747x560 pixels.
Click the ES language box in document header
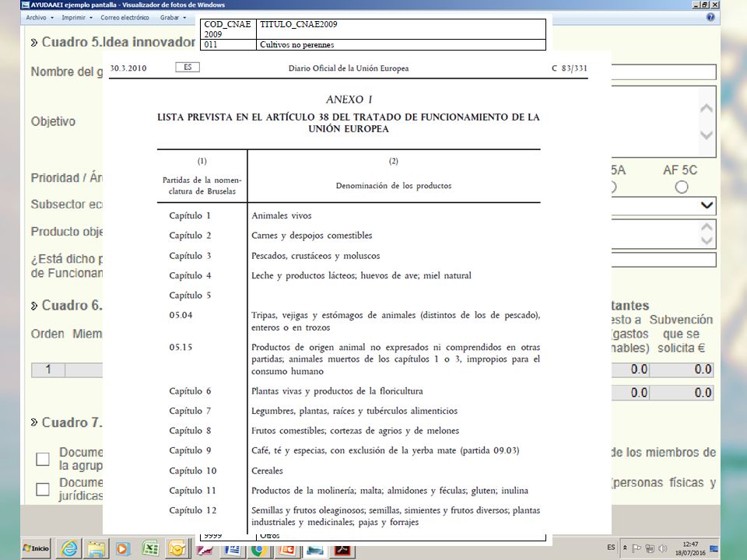point(188,67)
